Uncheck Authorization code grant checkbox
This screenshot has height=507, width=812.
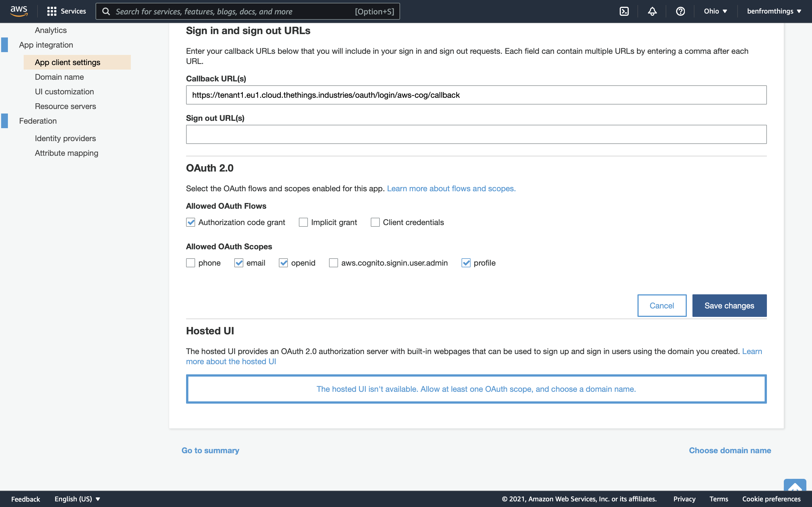point(191,222)
